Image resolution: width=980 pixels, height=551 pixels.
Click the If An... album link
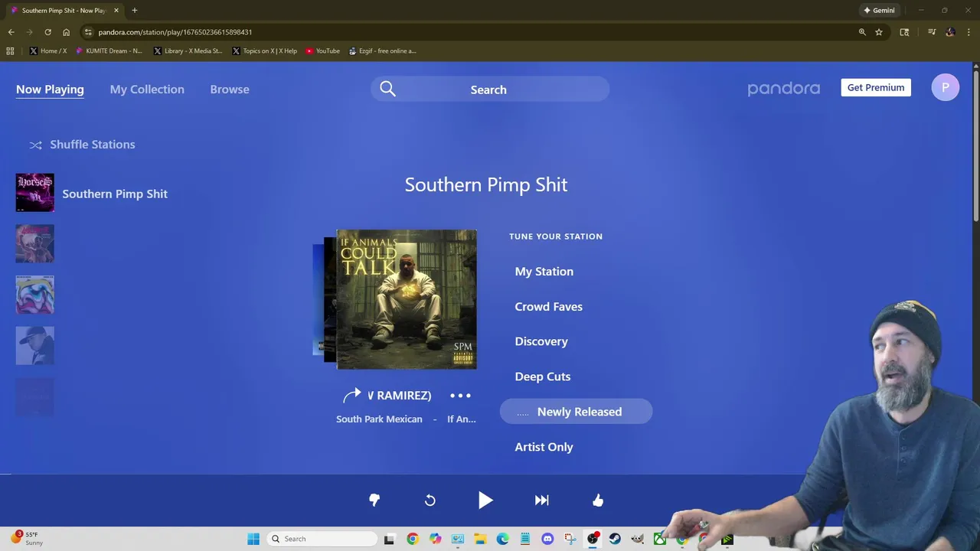click(x=462, y=419)
